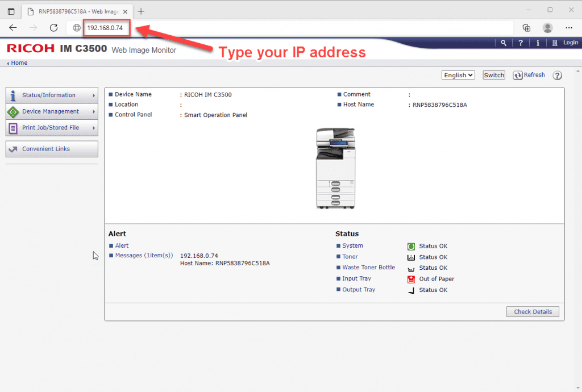Click the printer image thumbnail
This screenshot has height=392, width=582.
tap(335, 168)
